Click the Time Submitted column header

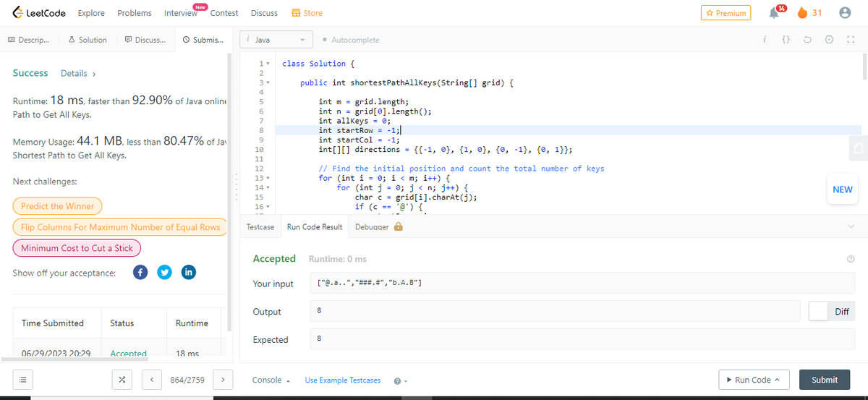(53, 323)
